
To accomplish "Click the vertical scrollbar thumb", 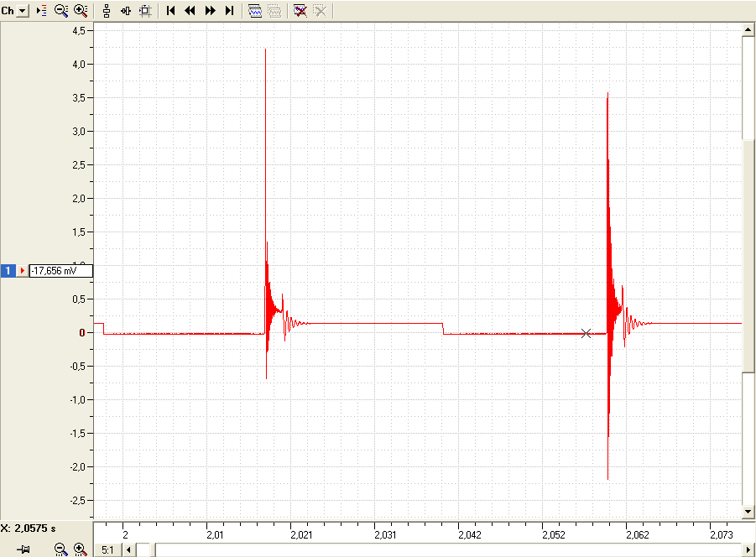I will click(x=748, y=255).
